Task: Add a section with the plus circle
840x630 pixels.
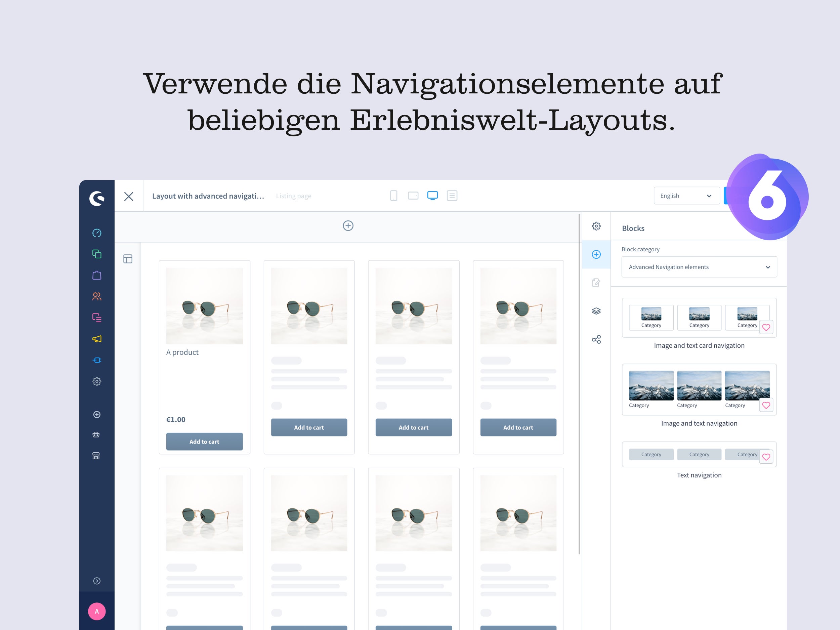Action: (348, 225)
